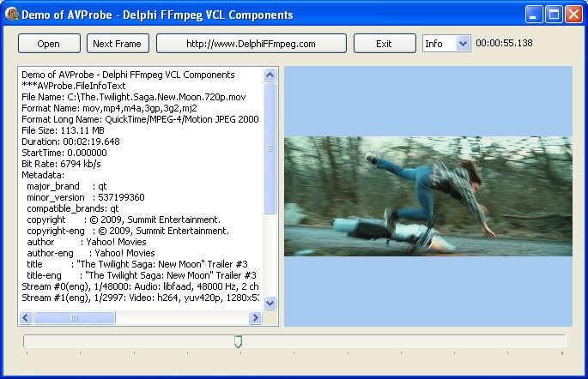The image size is (588, 379).
Task: Click the 'StartTime: 0.000000' line
Action: point(64,153)
